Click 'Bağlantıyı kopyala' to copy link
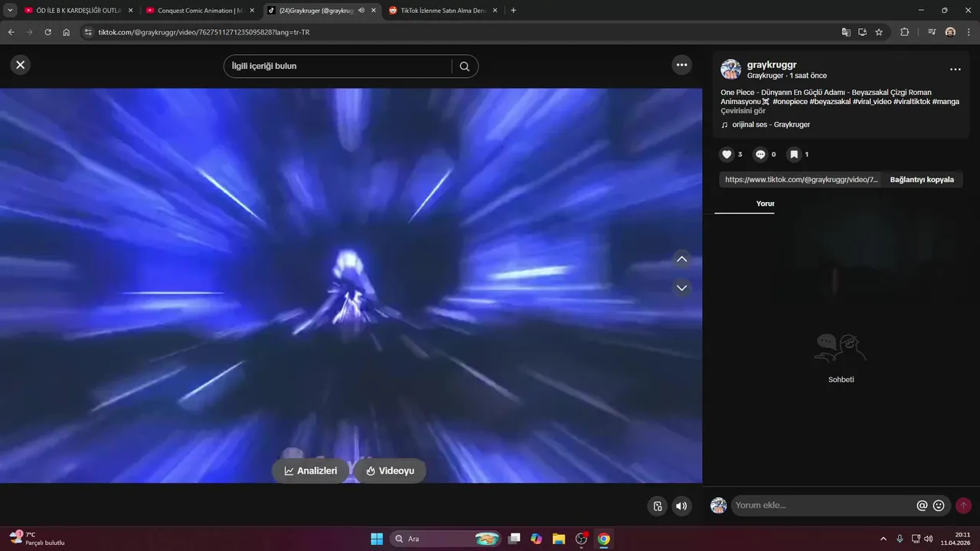Image resolution: width=980 pixels, height=551 pixels. pyautogui.click(x=922, y=180)
